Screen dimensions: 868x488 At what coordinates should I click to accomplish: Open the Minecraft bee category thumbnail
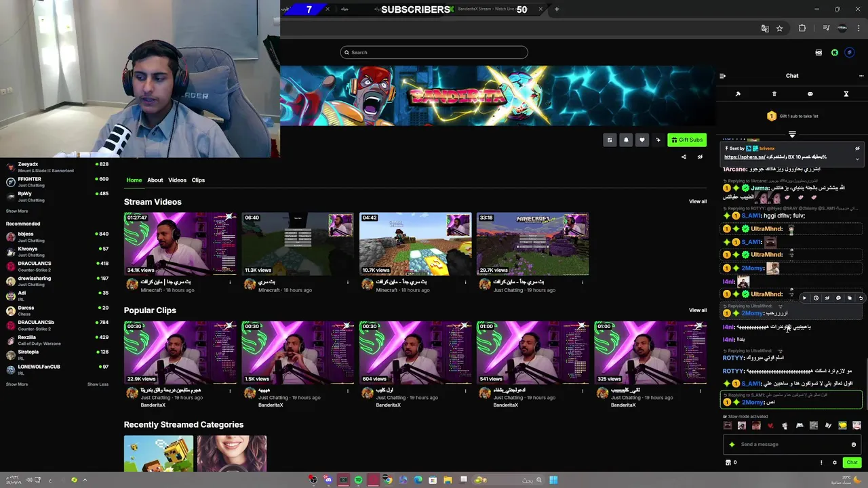click(x=159, y=453)
